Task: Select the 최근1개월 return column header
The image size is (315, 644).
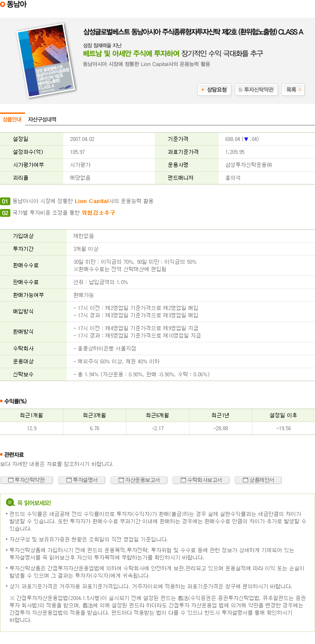Action: [x=31, y=415]
